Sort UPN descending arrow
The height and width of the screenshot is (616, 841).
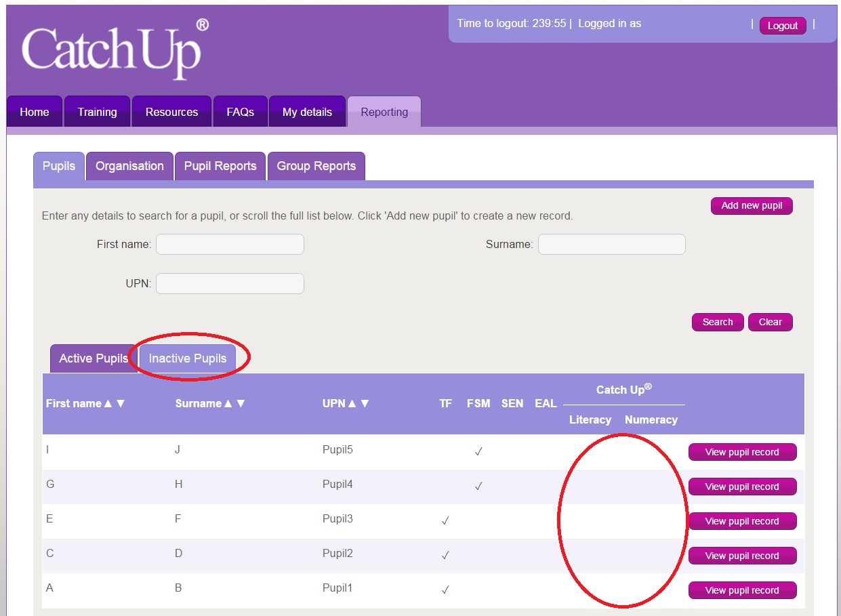coord(365,403)
